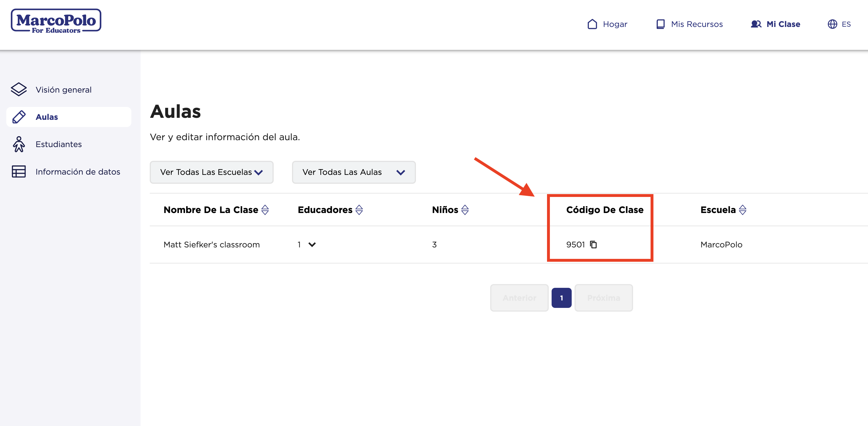Click the class code 9501 value
This screenshot has width=868, height=426.
[575, 245]
